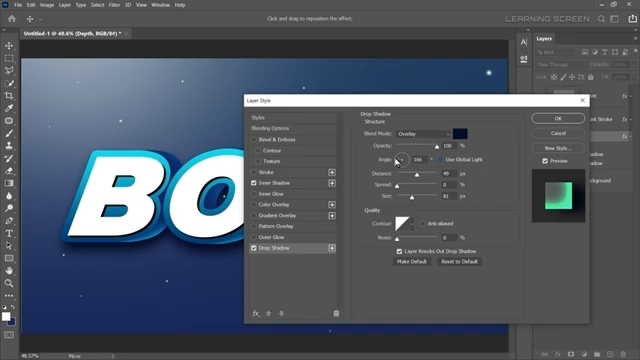Add another Gradient Overlay with plus button
Screen dimensions: 640x360
pos(332,216)
